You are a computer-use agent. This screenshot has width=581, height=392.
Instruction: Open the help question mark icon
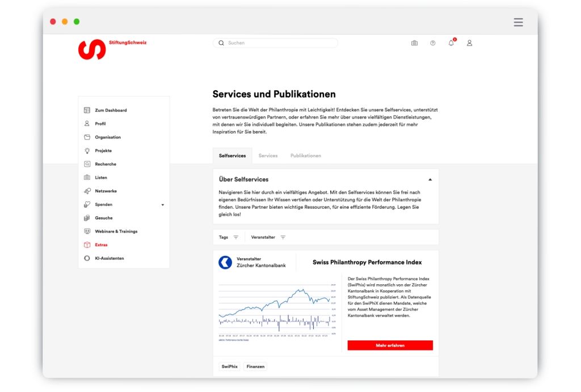pyautogui.click(x=433, y=43)
